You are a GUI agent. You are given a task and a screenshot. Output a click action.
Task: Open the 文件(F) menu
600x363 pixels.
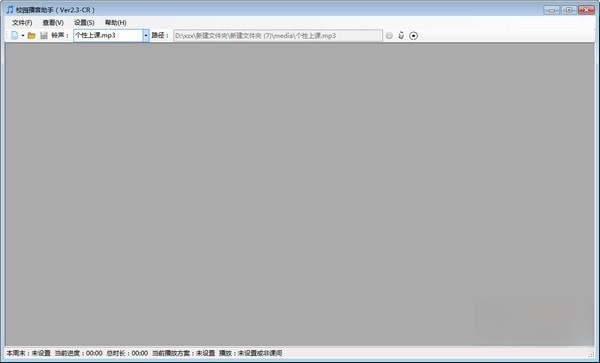22,23
